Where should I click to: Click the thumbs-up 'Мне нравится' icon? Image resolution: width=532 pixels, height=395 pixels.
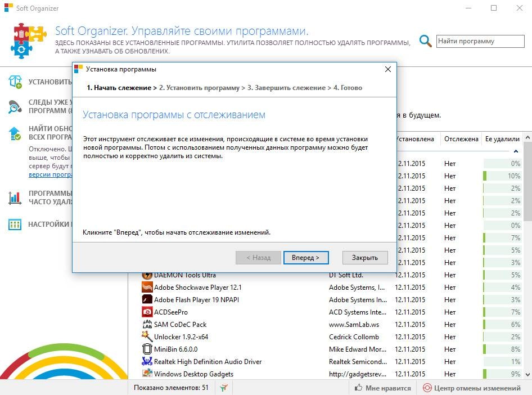(358, 388)
